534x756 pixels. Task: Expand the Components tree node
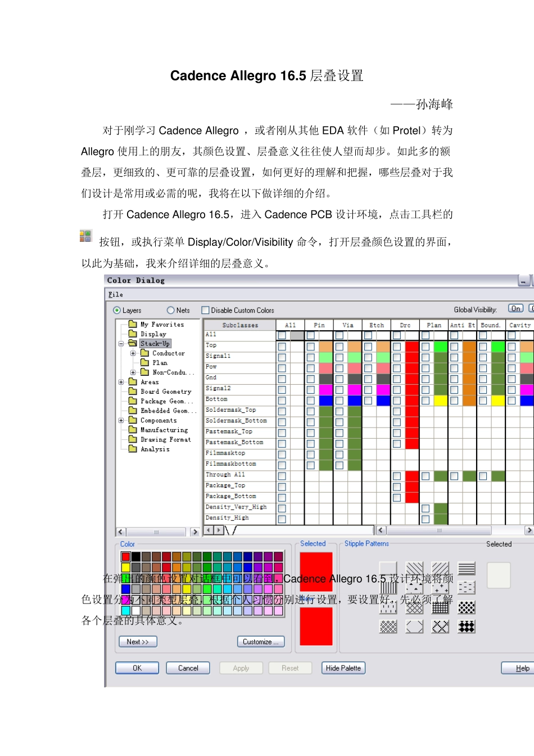[121, 420]
